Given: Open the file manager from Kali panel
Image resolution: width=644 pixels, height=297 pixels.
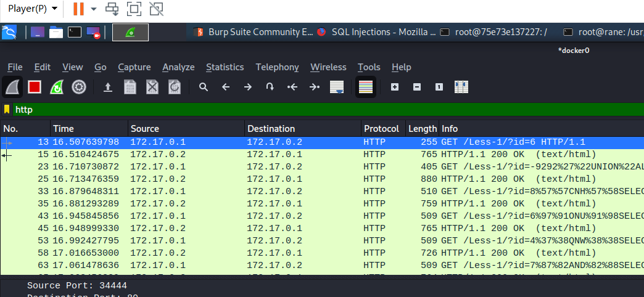Looking at the screenshot, I should click(56, 32).
